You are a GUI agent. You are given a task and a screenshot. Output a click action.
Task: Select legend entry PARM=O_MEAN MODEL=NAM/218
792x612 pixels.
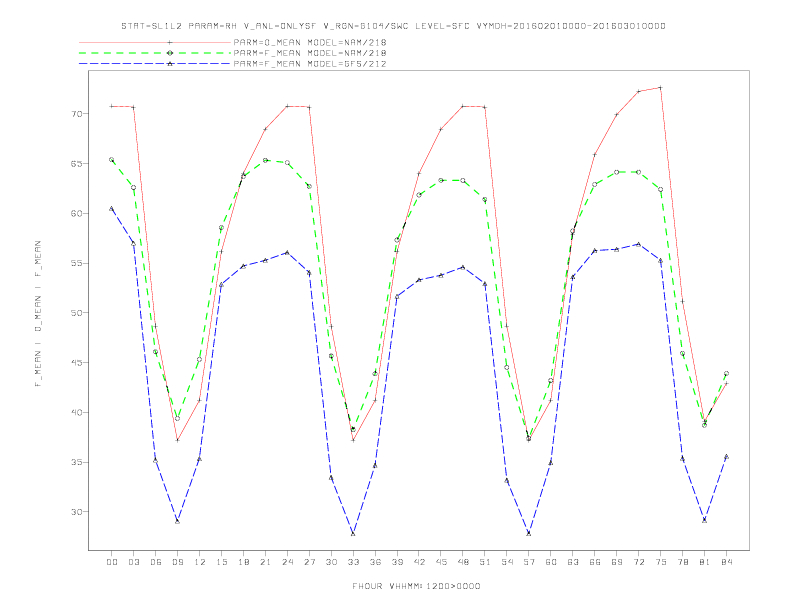[310, 42]
